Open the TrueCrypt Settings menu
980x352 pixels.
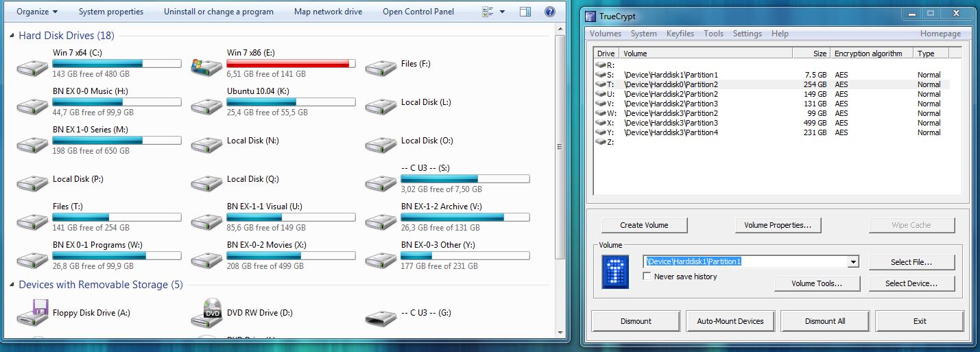(748, 34)
